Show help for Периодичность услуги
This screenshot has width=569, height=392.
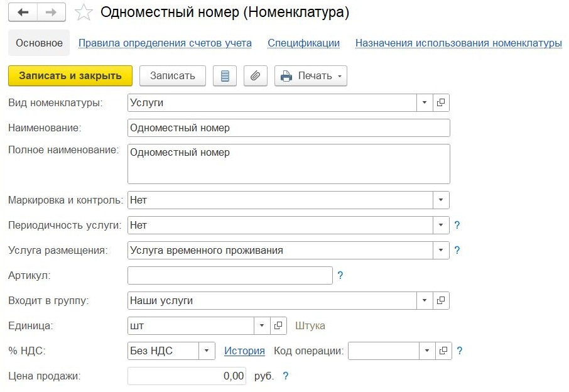pos(457,225)
